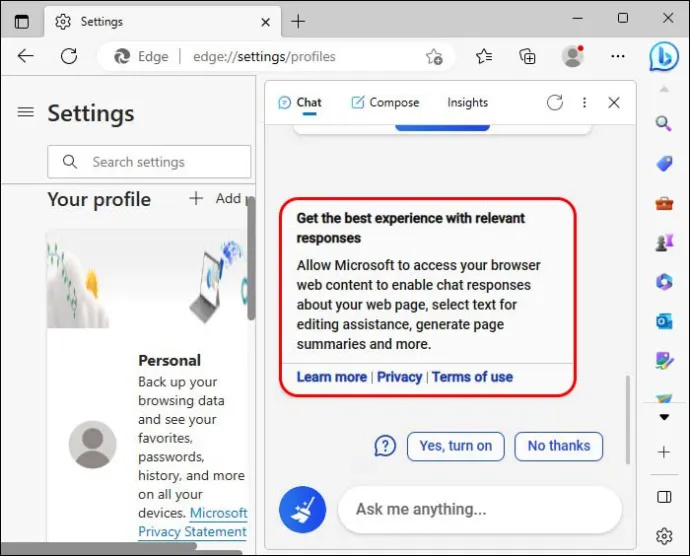The height and width of the screenshot is (556, 690).
Task: Add a new sidebar app with plus icon
Action: [664, 452]
